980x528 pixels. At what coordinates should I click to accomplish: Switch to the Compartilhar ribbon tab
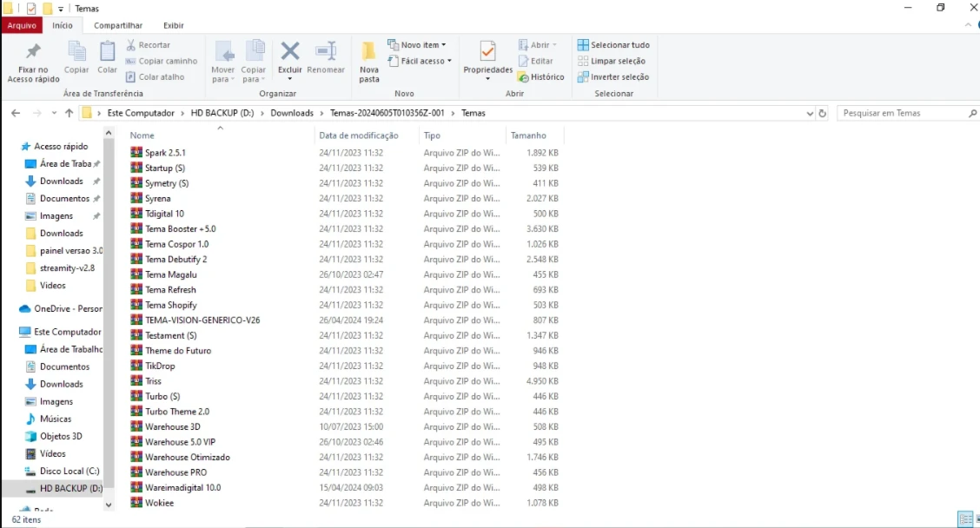point(118,25)
